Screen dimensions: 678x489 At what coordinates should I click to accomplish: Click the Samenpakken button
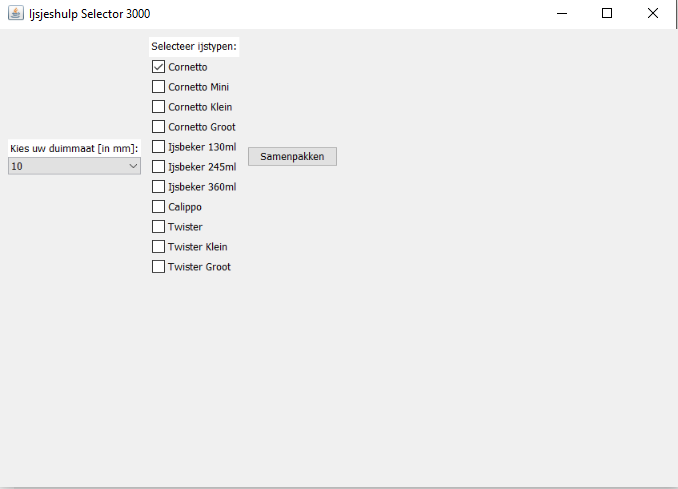(292, 157)
